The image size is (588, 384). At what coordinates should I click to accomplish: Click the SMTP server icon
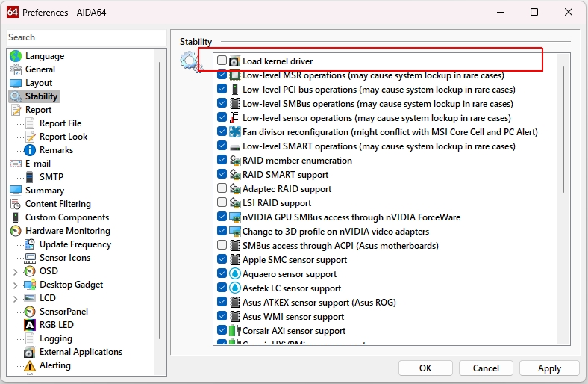30,177
